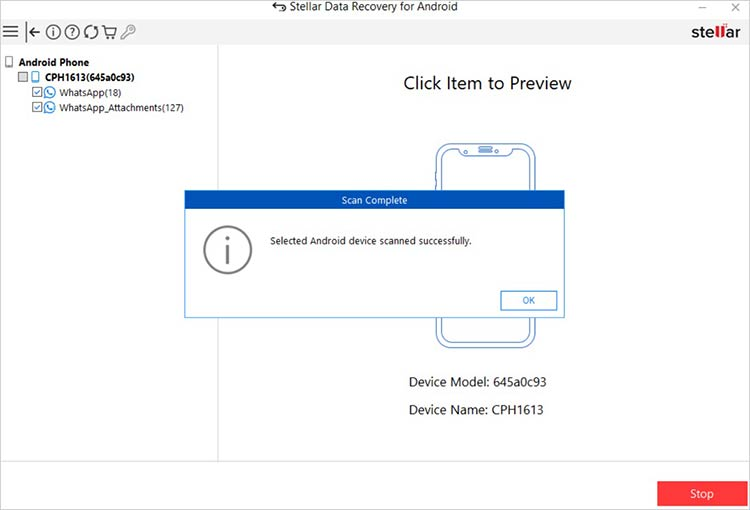Click the WhatsApp_Attachments item icon
Screen dimensions: 750x510
coord(50,107)
